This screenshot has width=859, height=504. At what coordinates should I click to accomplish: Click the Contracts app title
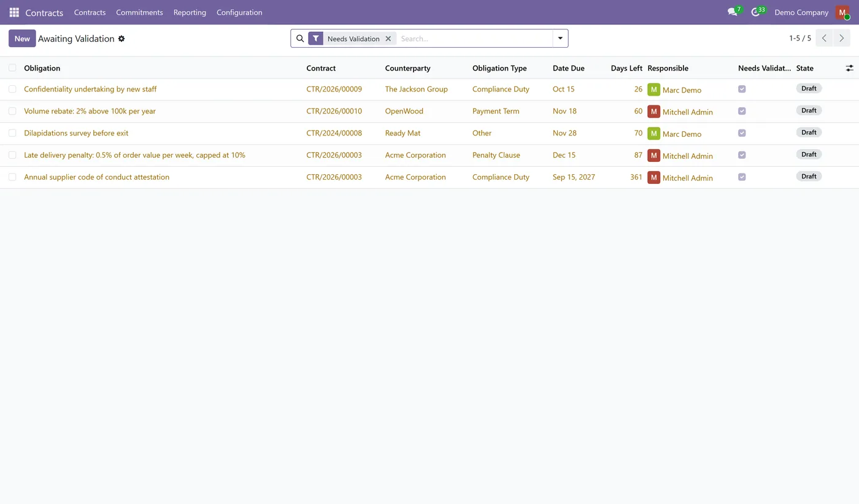pyautogui.click(x=44, y=12)
